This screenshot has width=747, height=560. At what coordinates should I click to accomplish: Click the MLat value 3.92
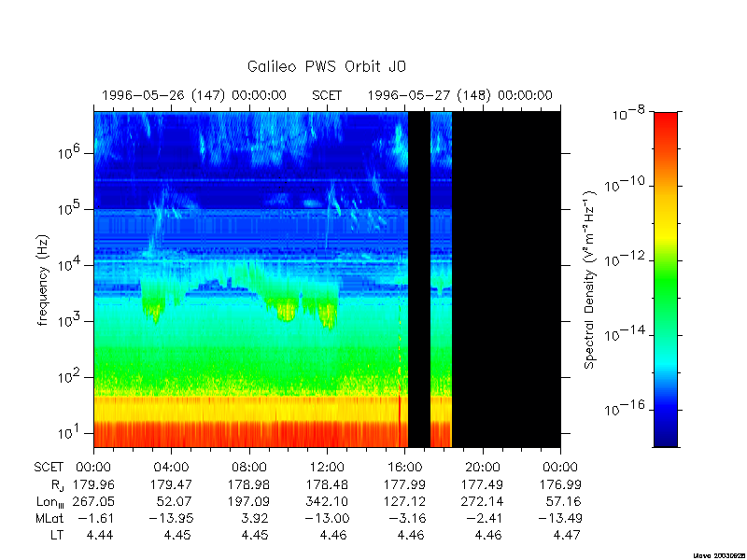[255, 518]
